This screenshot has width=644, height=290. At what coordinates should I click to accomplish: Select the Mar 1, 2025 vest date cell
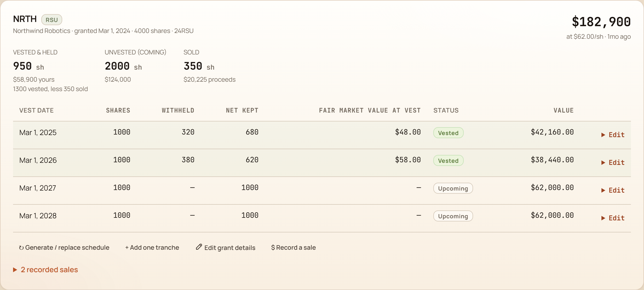tap(38, 132)
